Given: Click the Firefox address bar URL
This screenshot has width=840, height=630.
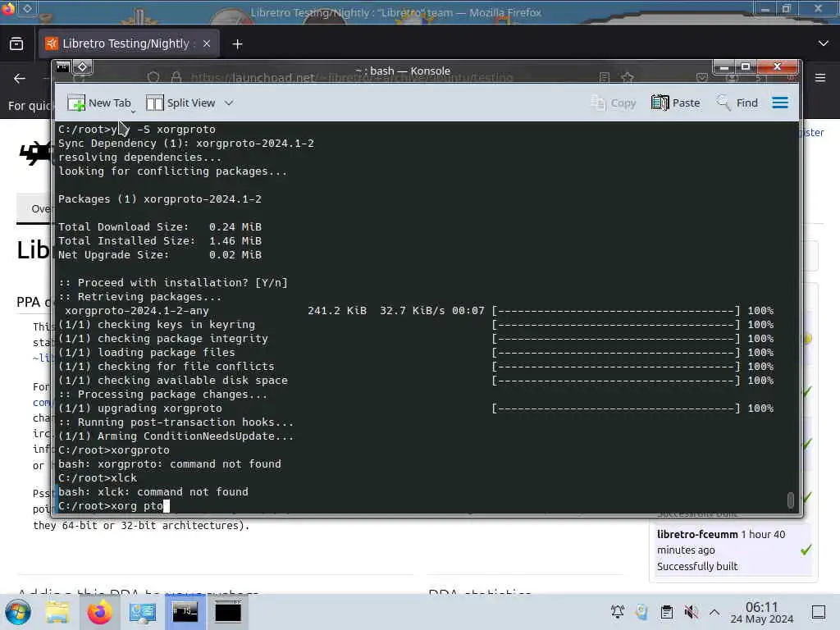Looking at the screenshot, I should [351, 78].
